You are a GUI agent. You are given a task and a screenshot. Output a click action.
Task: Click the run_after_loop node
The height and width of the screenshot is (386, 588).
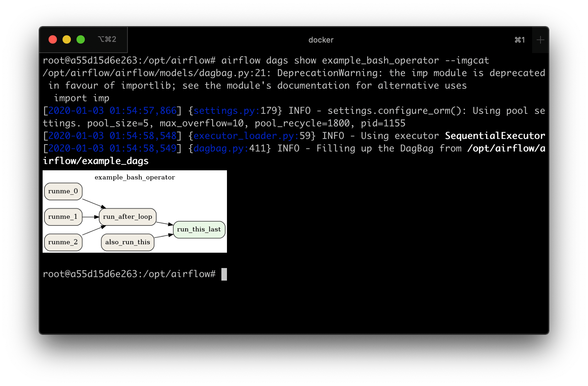click(127, 217)
